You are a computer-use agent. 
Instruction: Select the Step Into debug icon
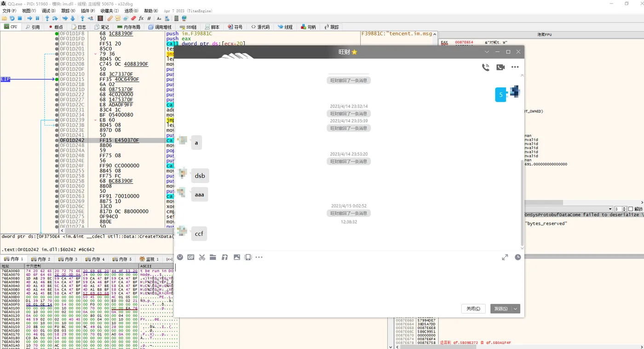click(47, 18)
